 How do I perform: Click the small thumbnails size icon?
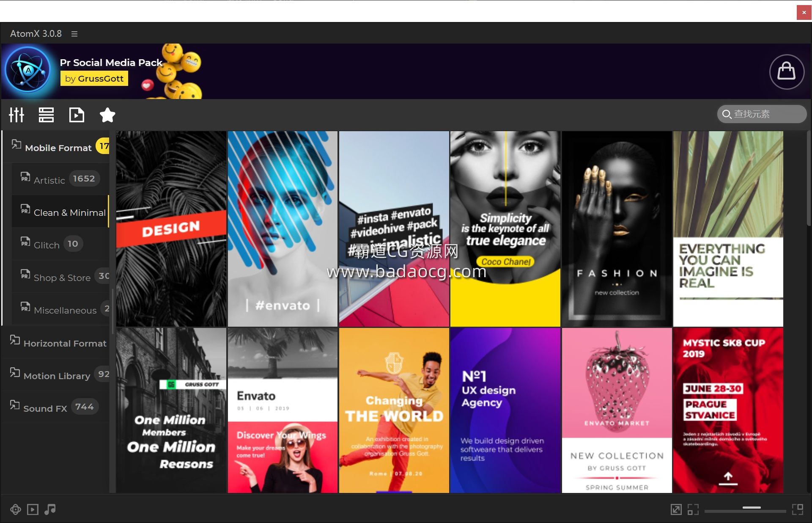[693, 509]
